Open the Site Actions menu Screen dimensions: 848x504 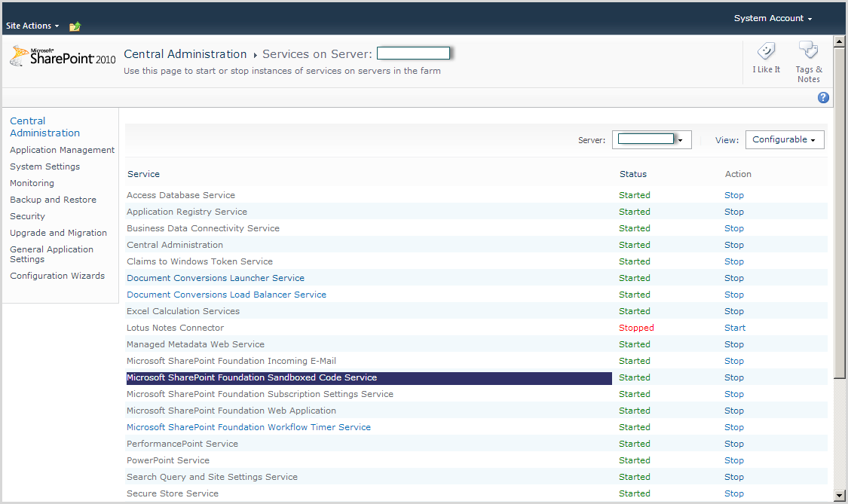coord(32,26)
